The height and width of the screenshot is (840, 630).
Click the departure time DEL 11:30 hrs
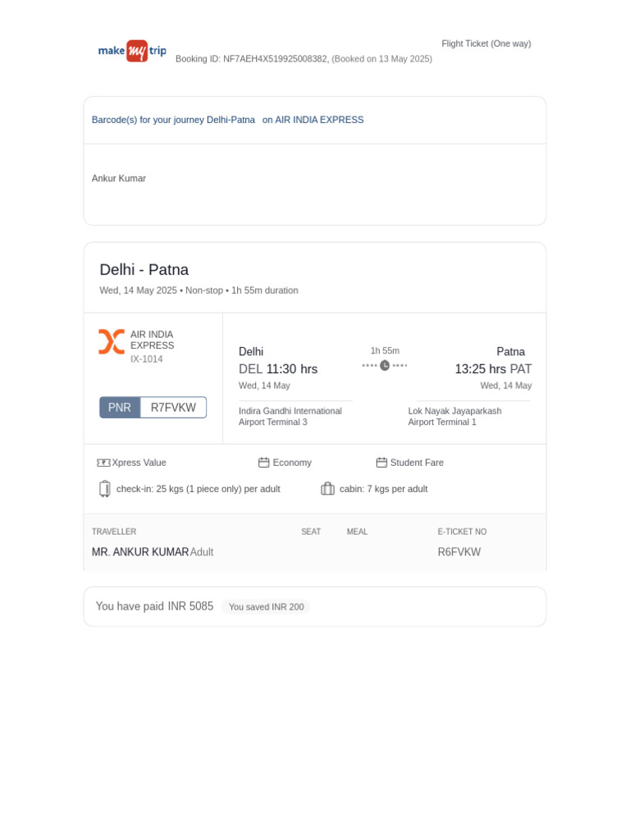click(x=278, y=369)
